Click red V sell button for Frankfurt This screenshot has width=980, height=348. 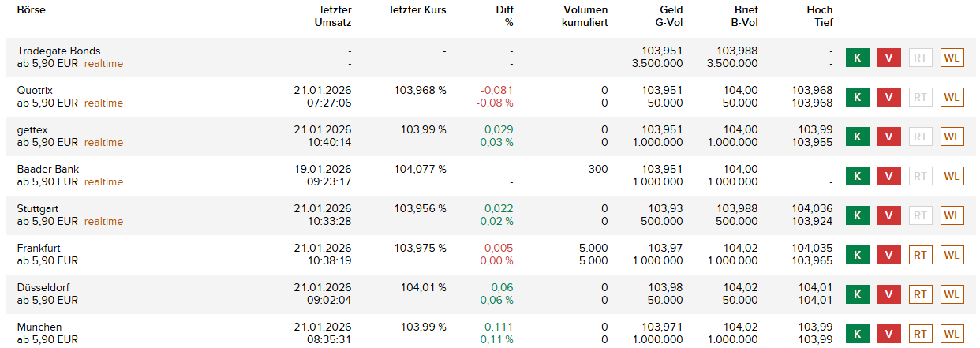tap(888, 255)
